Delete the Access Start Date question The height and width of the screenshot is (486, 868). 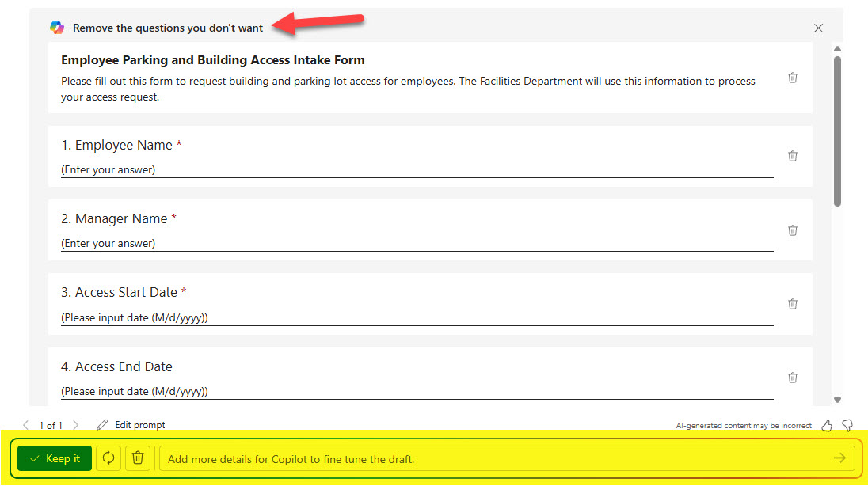coord(792,304)
